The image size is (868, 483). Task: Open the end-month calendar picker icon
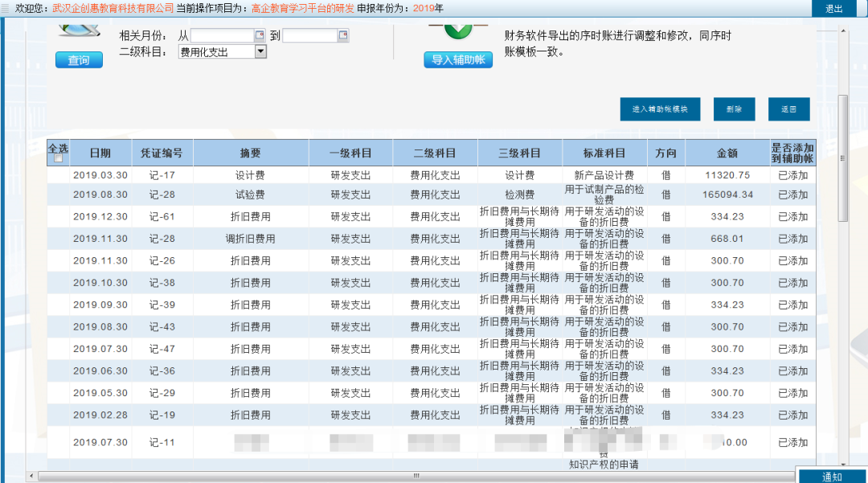pyautogui.click(x=343, y=35)
